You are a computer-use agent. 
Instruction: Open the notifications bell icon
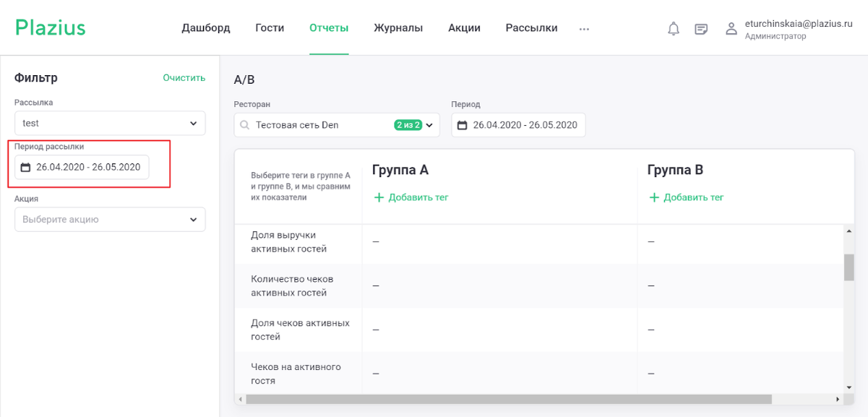pyautogui.click(x=674, y=29)
